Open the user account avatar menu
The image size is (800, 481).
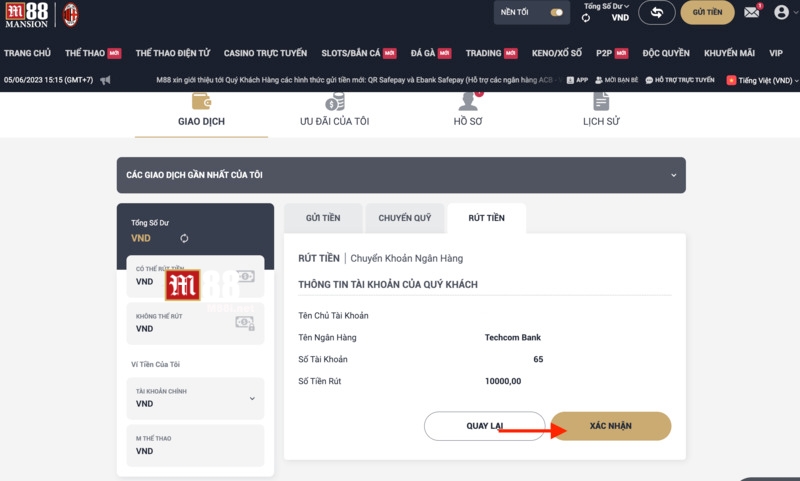[x=781, y=13]
